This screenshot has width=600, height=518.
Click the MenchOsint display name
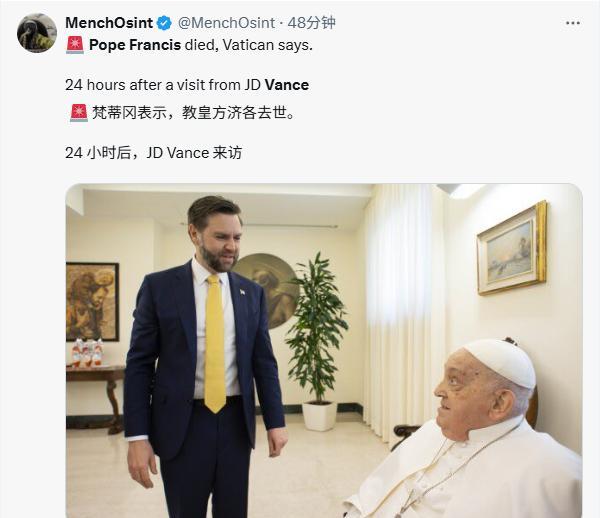109,23
